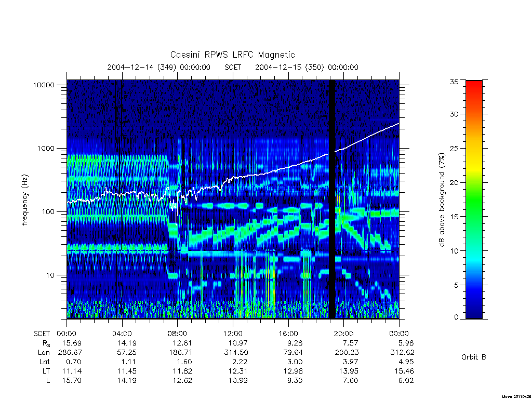Click the 20:00 time axis label
The width and height of the screenshot is (532, 399).
click(343, 334)
